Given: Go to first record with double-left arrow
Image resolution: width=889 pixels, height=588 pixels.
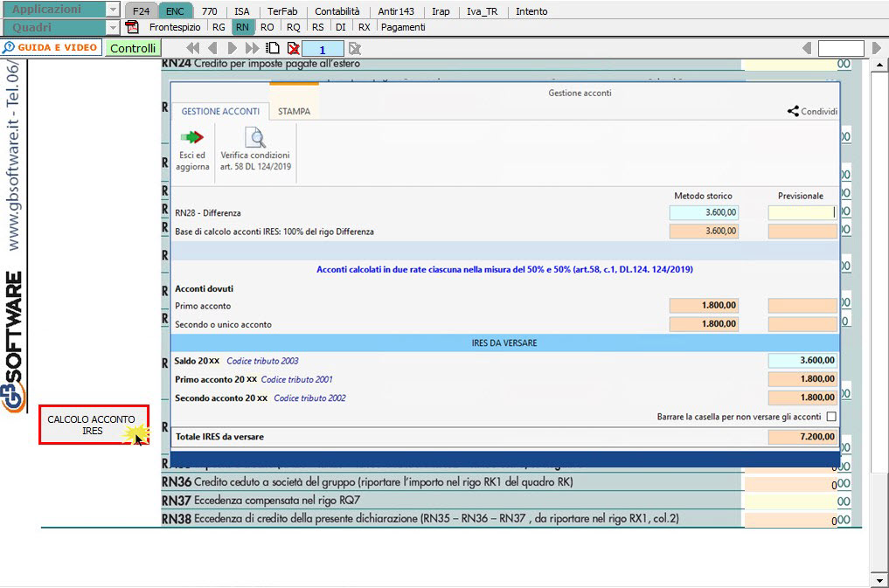Looking at the screenshot, I should [x=192, y=49].
